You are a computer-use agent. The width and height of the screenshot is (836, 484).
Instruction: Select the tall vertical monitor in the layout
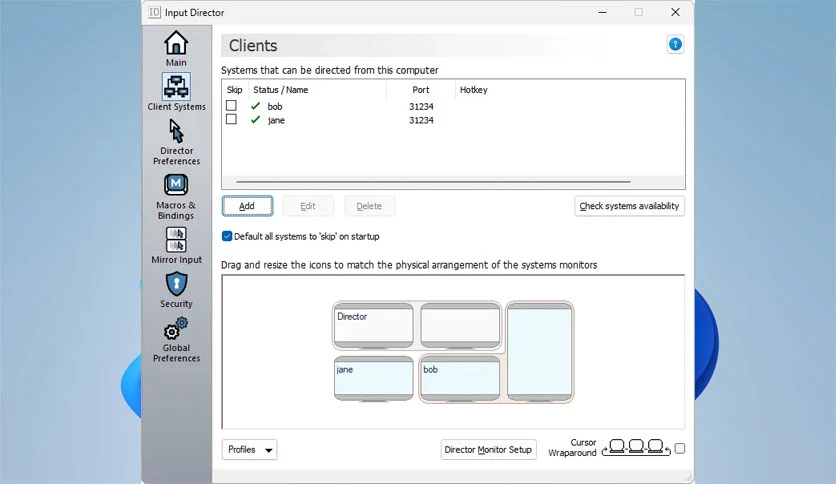coord(540,351)
